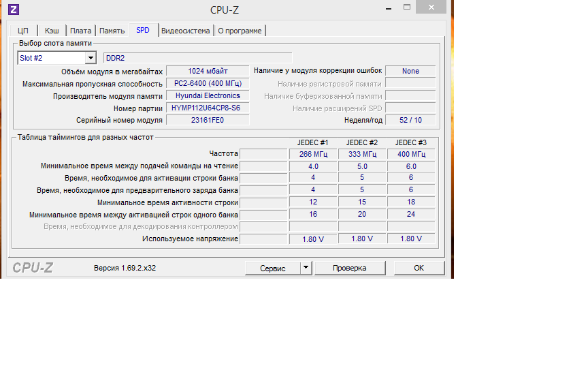Open the Видеосистема tab

coord(186,31)
